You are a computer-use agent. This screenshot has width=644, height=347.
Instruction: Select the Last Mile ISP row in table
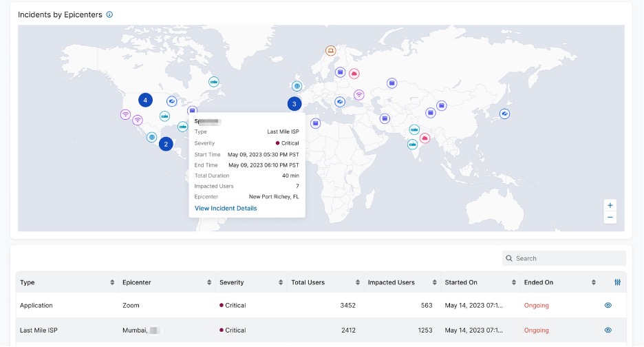click(41, 330)
